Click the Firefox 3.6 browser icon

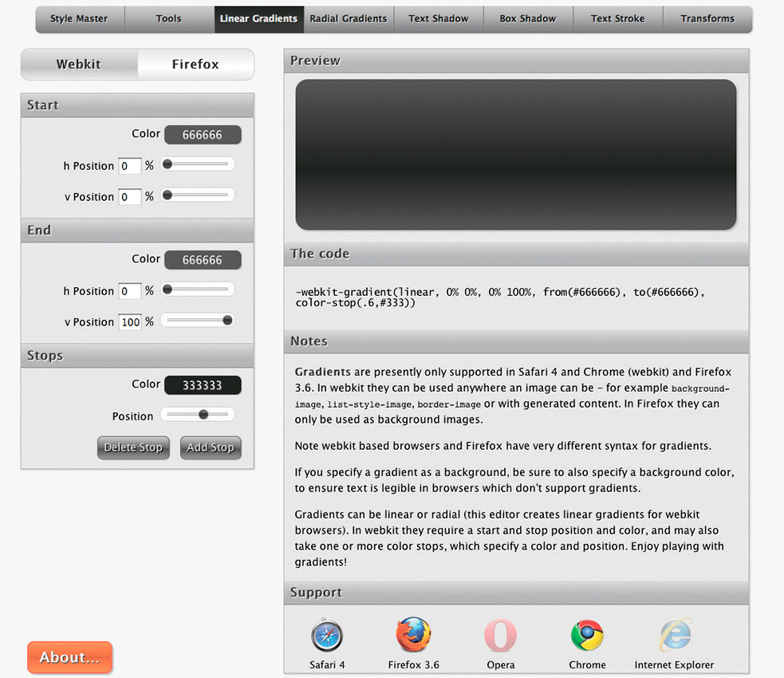point(413,634)
